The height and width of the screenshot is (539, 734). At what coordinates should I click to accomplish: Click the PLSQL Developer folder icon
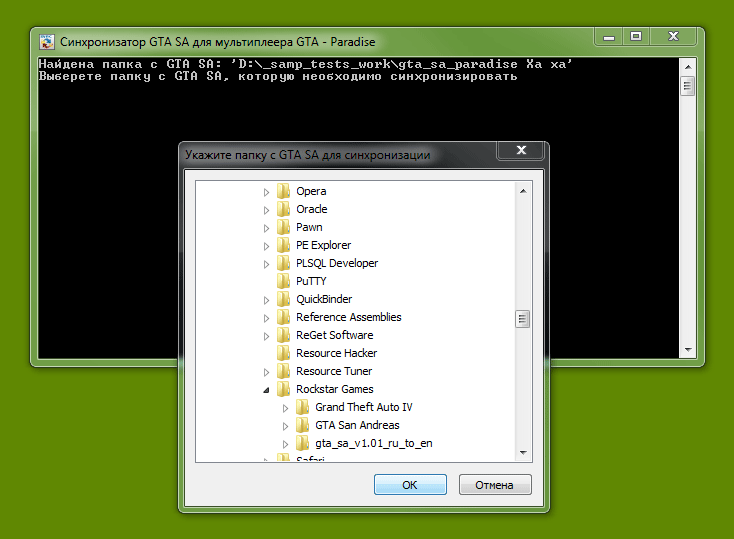coord(283,263)
